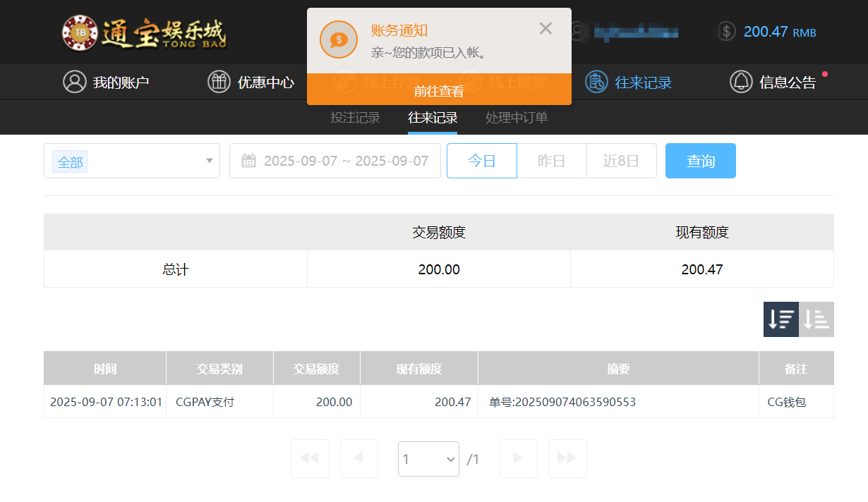The width and height of the screenshot is (868, 502).
Task: Click the coin icon in 账务通知 popup
Action: point(339,39)
